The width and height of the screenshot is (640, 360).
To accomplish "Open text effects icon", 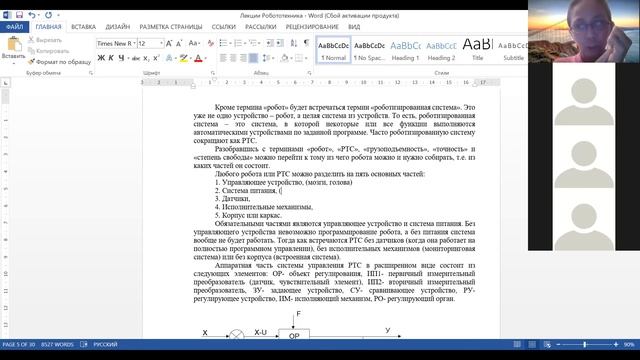I will 169,58.
